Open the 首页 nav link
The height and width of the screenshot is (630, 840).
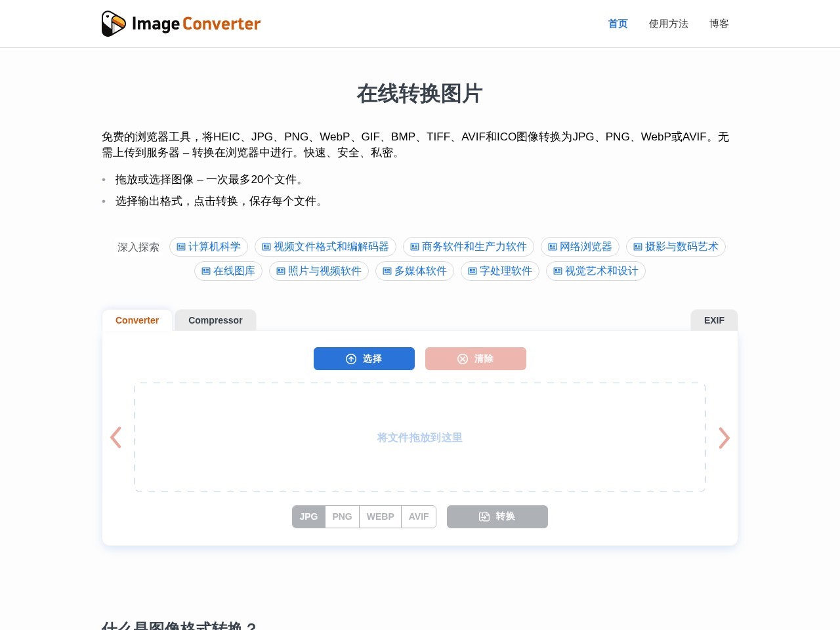618,24
